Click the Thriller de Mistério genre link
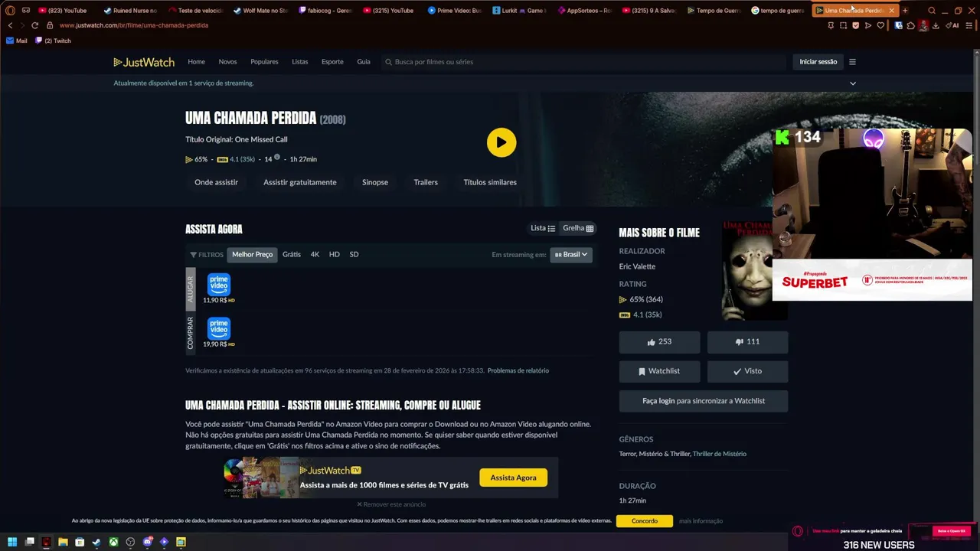This screenshot has height=551, width=980. 720,454
